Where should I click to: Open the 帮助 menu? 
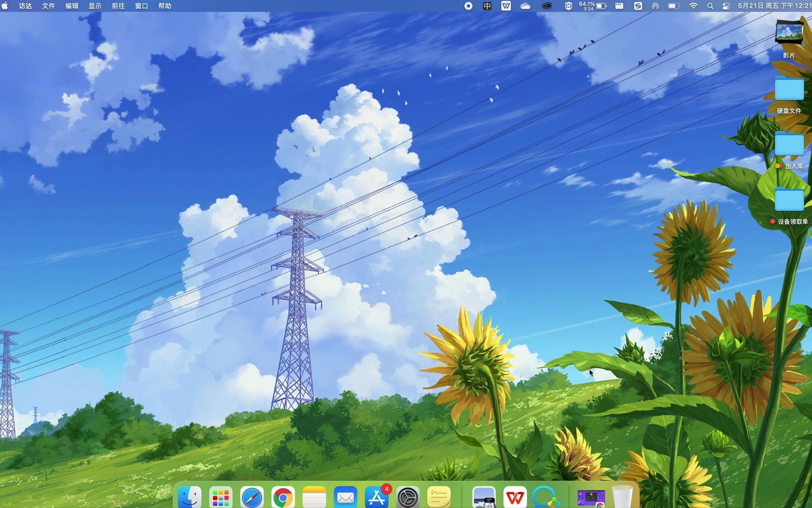pyautogui.click(x=165, y=6)
